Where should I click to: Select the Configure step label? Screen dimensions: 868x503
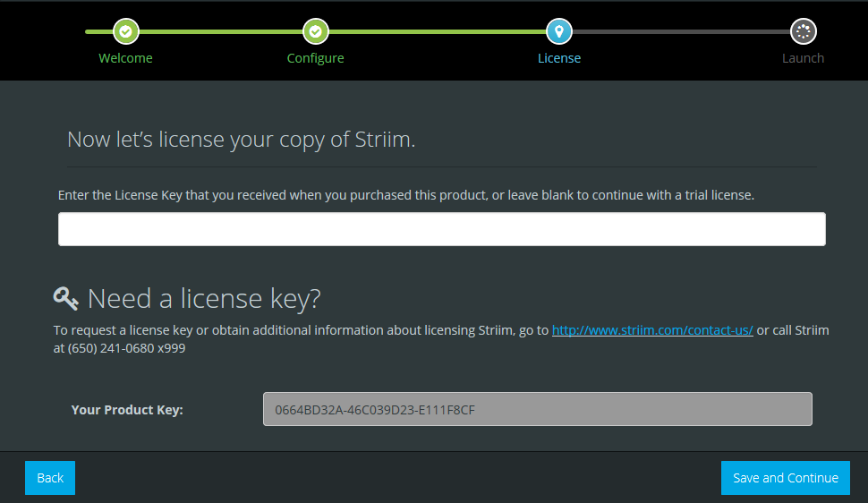[x=316, y=58]
